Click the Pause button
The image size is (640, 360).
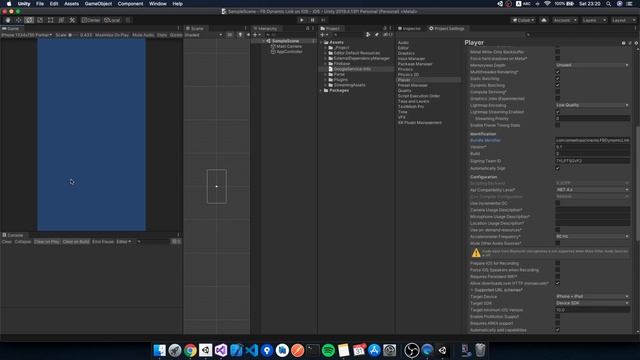(312, 20)
